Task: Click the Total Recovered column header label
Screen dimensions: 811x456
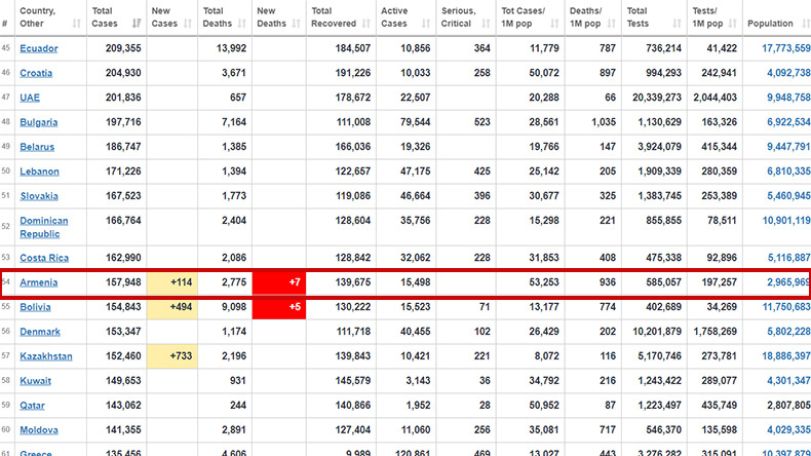Action: click(334, 17)
